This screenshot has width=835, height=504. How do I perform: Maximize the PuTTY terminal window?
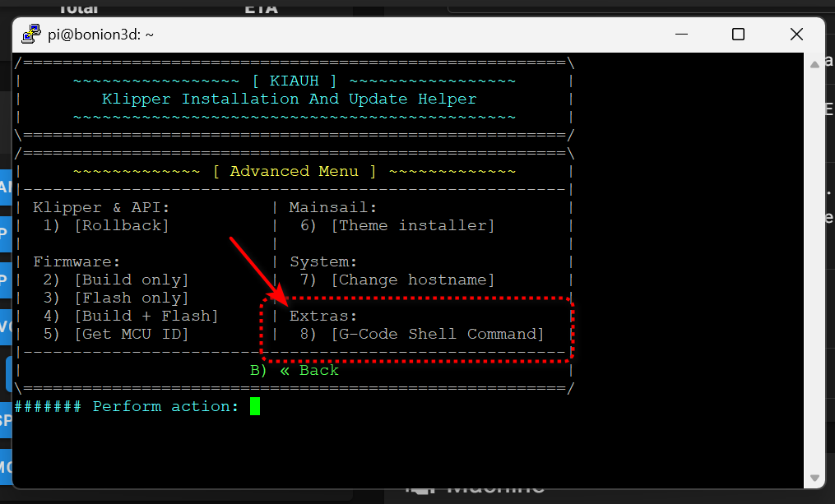point(738,35)
